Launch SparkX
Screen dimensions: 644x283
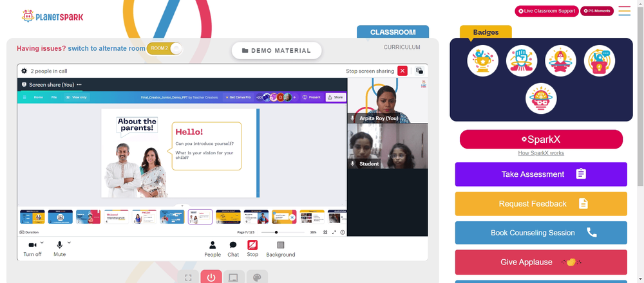pyautogui.click(x=541, y=140)
